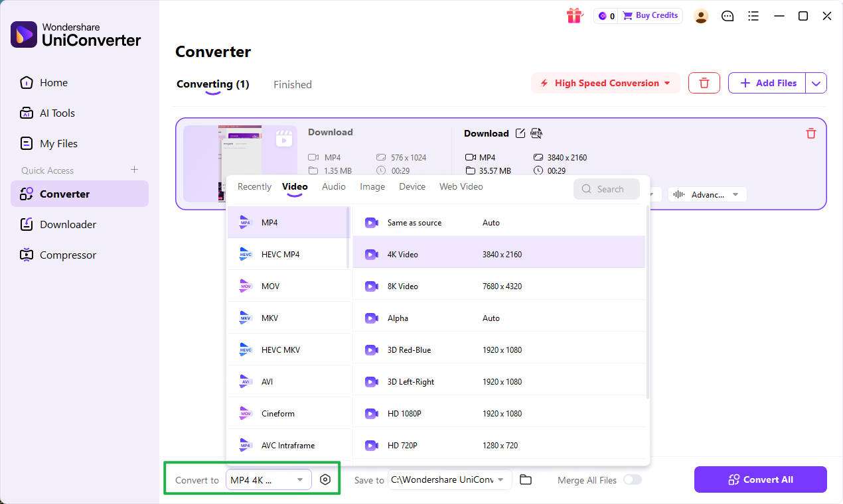Choose the HD 1080P preset
843x504 pixels.
(x=498, y=413)
